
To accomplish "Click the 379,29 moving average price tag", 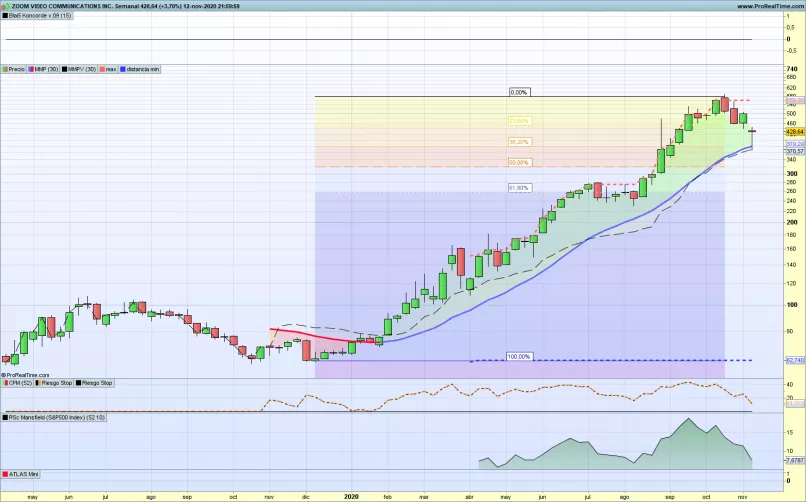I will [795, 144].
